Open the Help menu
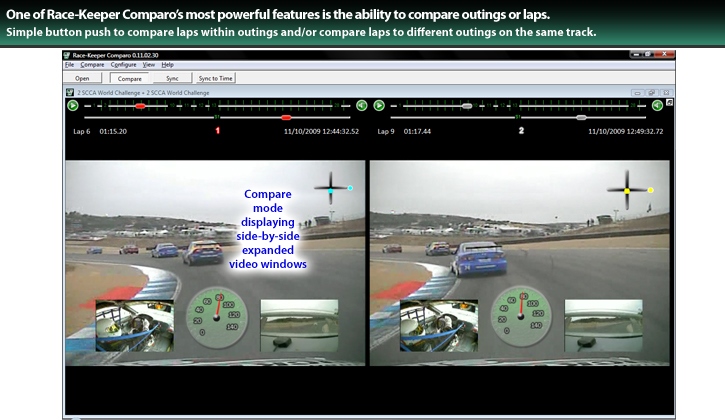The height and width of the screenshot is (420, 725). click(167, 64)
